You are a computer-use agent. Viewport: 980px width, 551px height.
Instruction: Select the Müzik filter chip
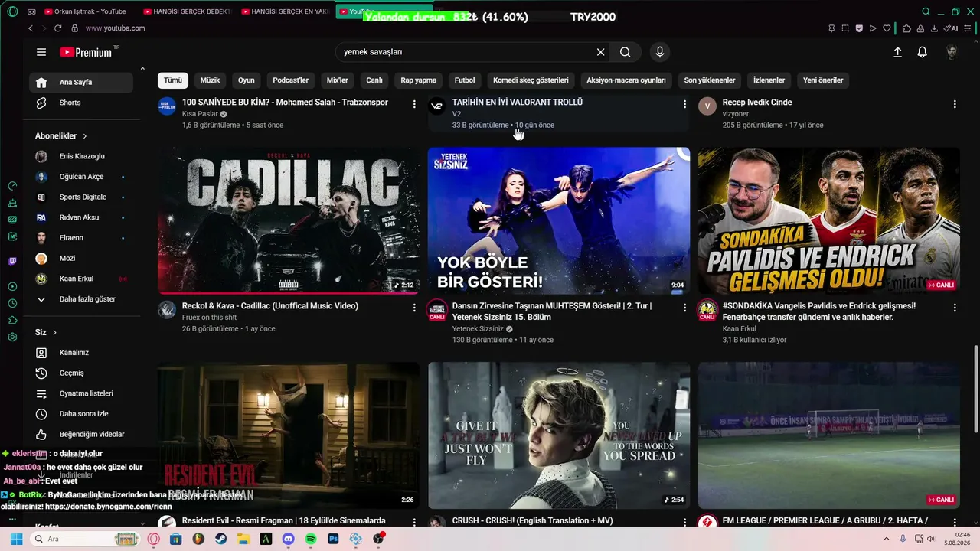[210, 80]
